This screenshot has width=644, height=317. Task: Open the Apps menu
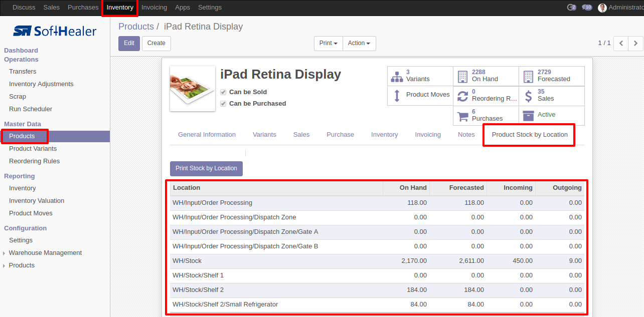(183, 8)
